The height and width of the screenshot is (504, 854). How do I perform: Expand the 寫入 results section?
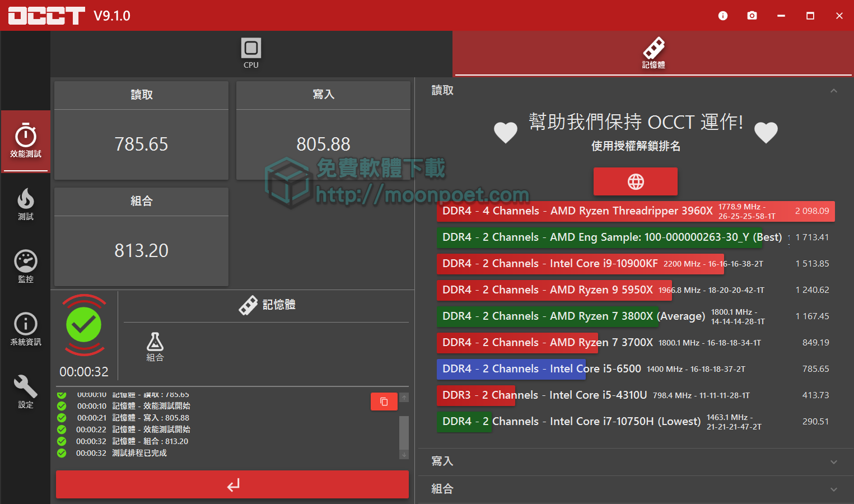(834, 461)
